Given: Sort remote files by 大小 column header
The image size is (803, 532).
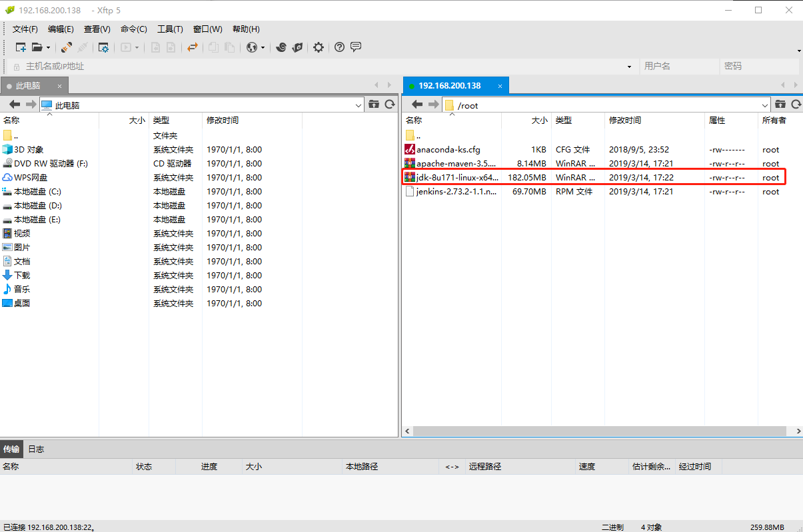Looking at the screenshot, I should tap(526, 121).
